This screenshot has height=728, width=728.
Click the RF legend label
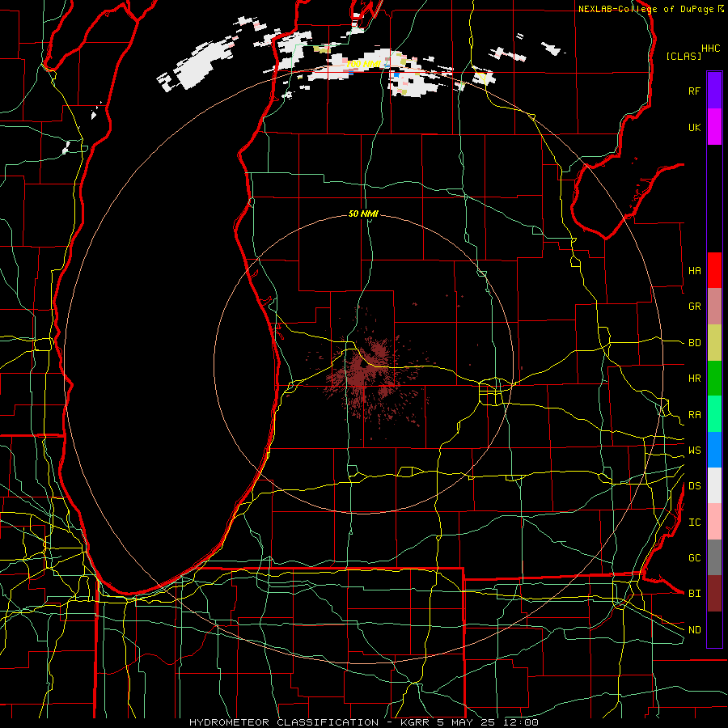coord(694,91)
